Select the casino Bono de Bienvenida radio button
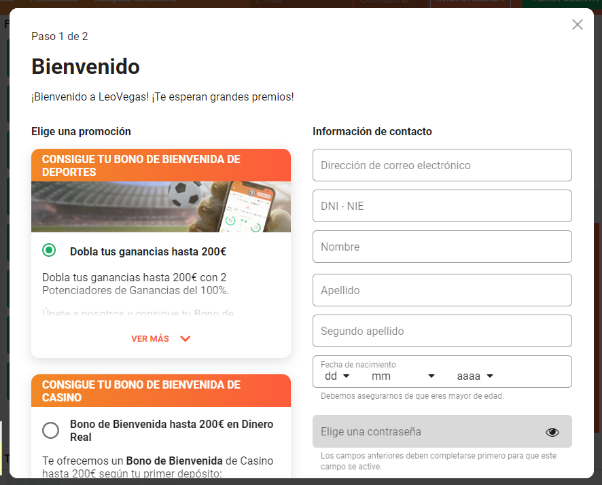This screenshot has width=602, height=485. click(x=50, y=430)
